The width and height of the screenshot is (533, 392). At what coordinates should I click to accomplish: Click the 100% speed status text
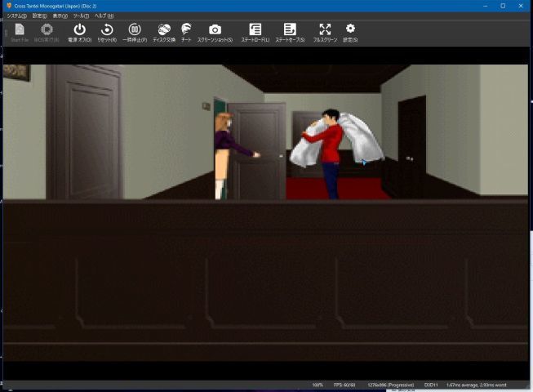[318, 385]
